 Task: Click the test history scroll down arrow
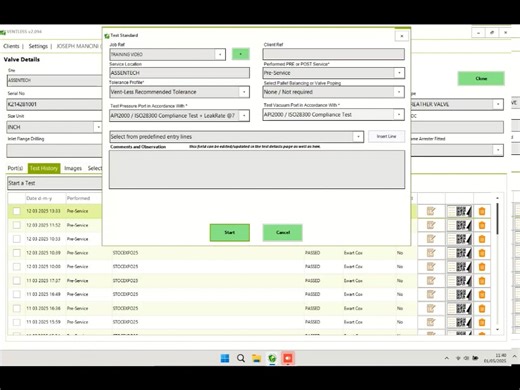[497, 329]
